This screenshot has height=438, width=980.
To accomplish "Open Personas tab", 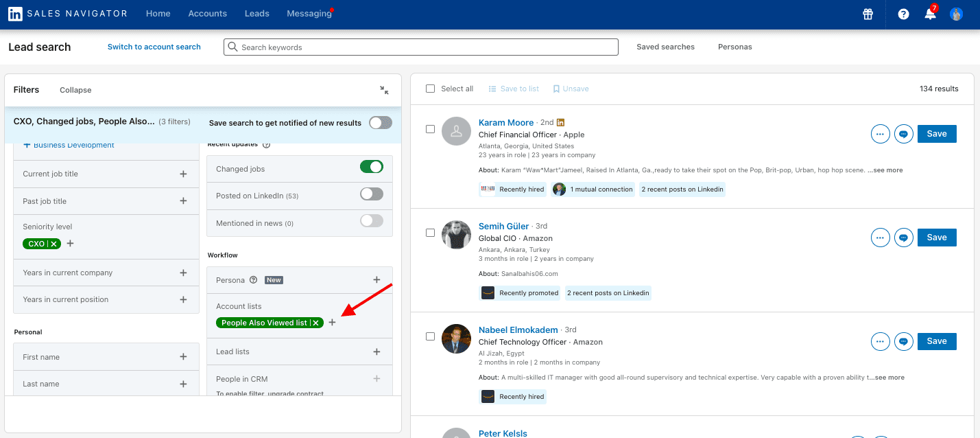I will click(734, 47).
